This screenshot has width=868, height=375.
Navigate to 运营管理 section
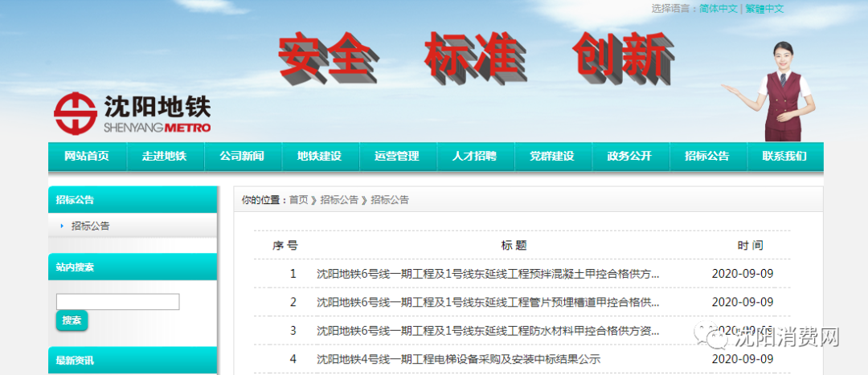(x=397, y=157)
